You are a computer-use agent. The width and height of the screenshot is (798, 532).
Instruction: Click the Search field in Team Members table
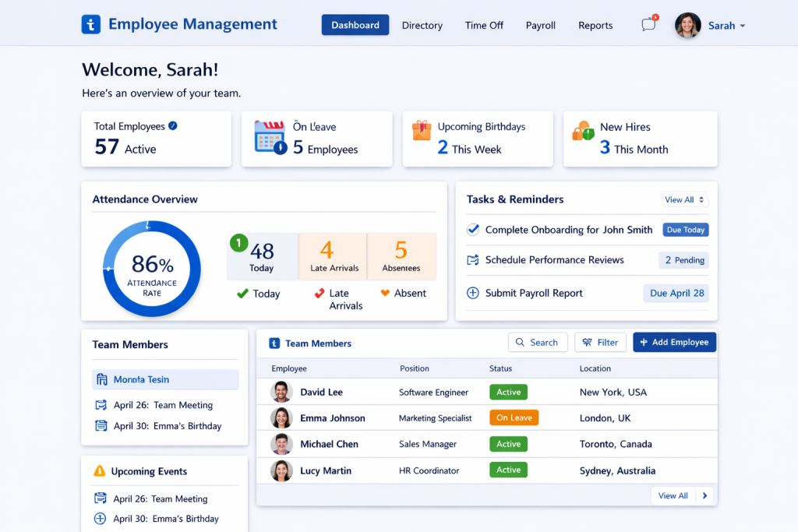(538, 342)
